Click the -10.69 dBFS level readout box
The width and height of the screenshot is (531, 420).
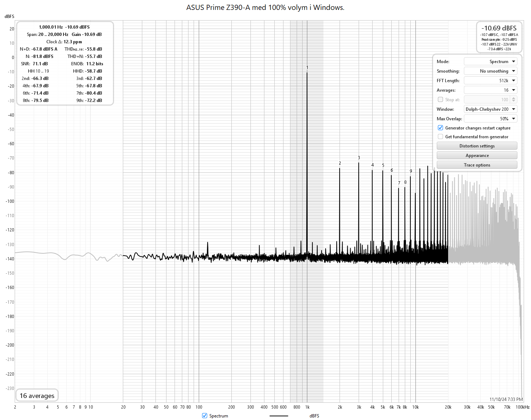tap(499, 37)
